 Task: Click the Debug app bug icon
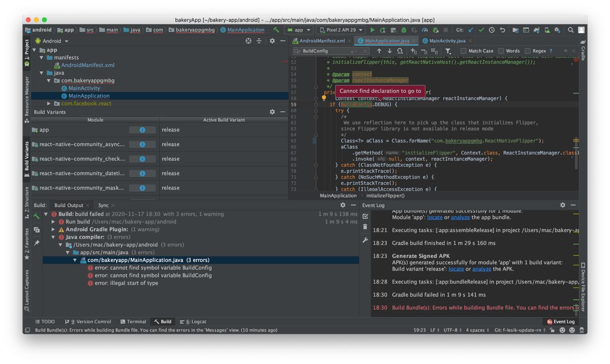pyautogui.click(x=404, y=30)
